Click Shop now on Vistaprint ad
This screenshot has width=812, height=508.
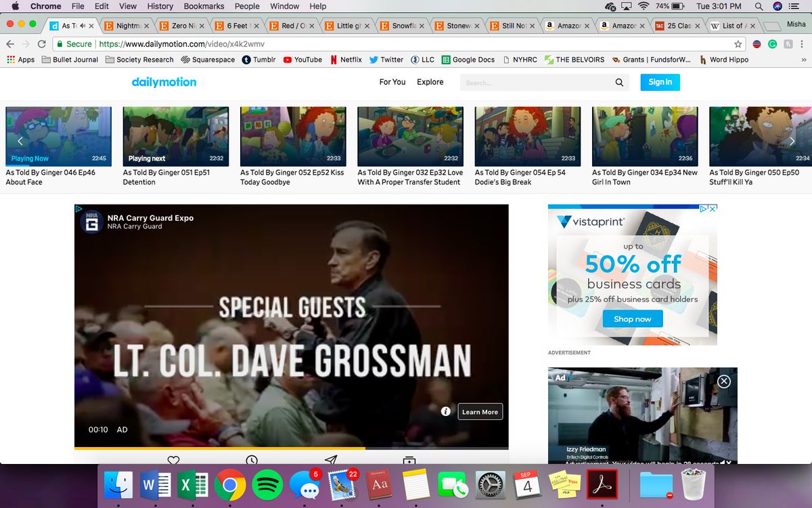[x=633, y=319]
